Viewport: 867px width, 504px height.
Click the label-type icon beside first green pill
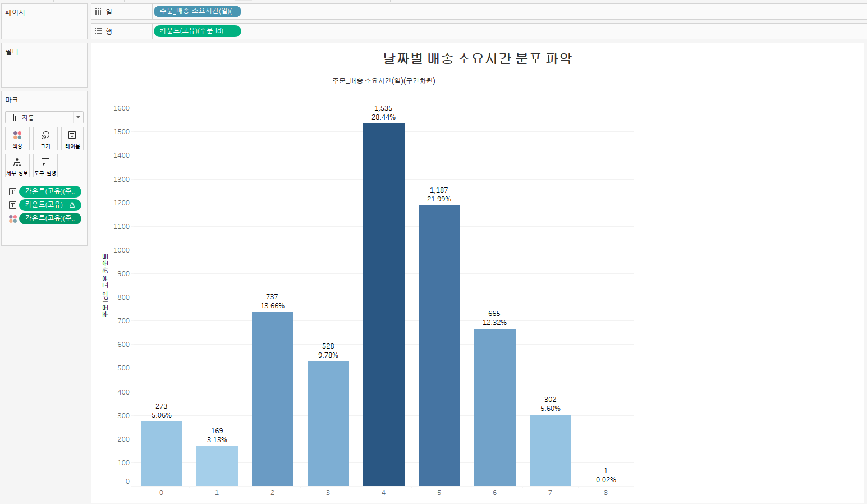click(x=12, y=192)
